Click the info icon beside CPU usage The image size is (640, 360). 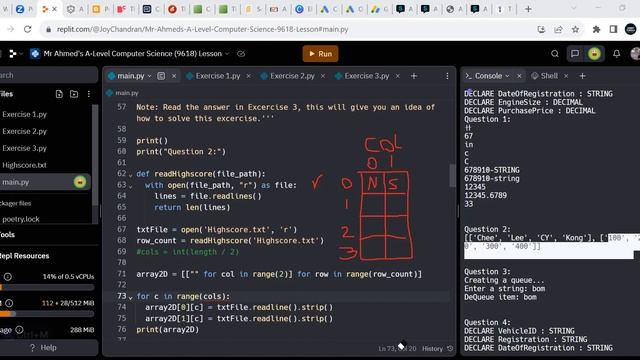[x=7, y=277]
